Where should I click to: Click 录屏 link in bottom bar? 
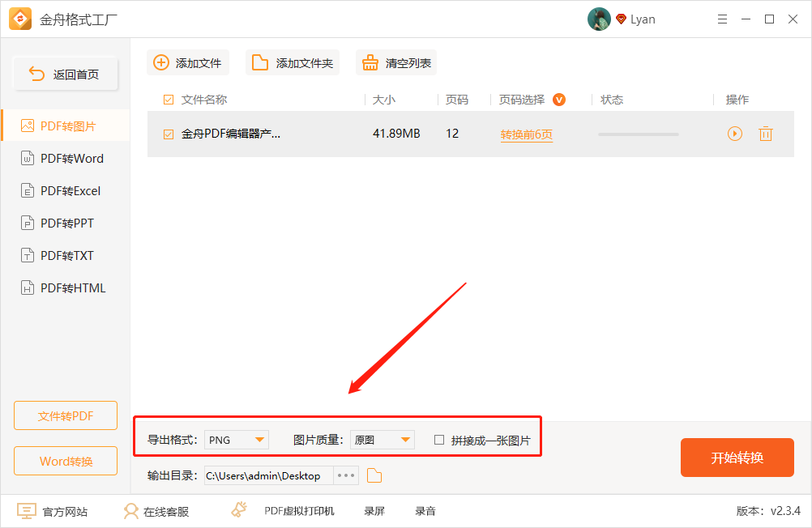374,512
